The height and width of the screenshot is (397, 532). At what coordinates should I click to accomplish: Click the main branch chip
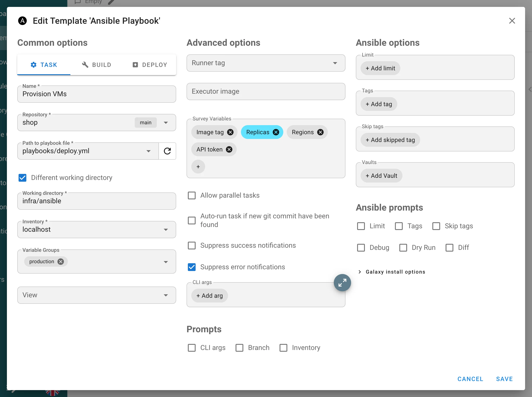(x=146, y=123)
